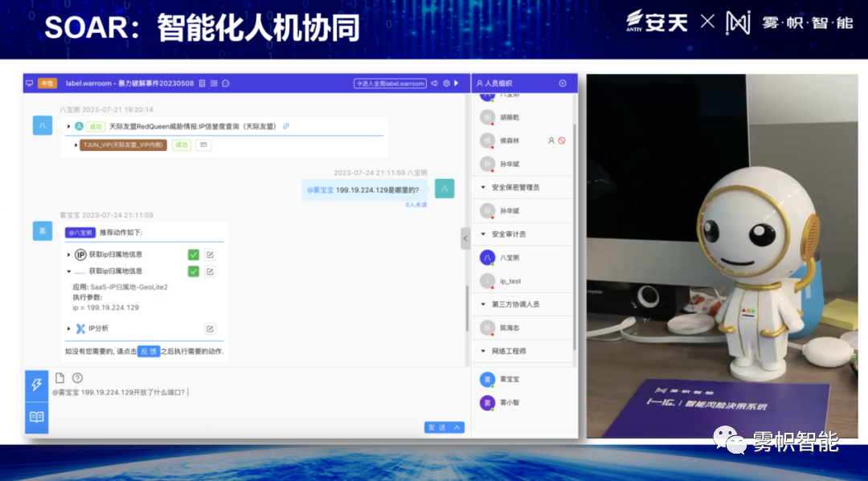The height and width of the screenshot is (481, 868).
Task: Select member 八宝粥 under 安全审计员
Action: [523, 258]
